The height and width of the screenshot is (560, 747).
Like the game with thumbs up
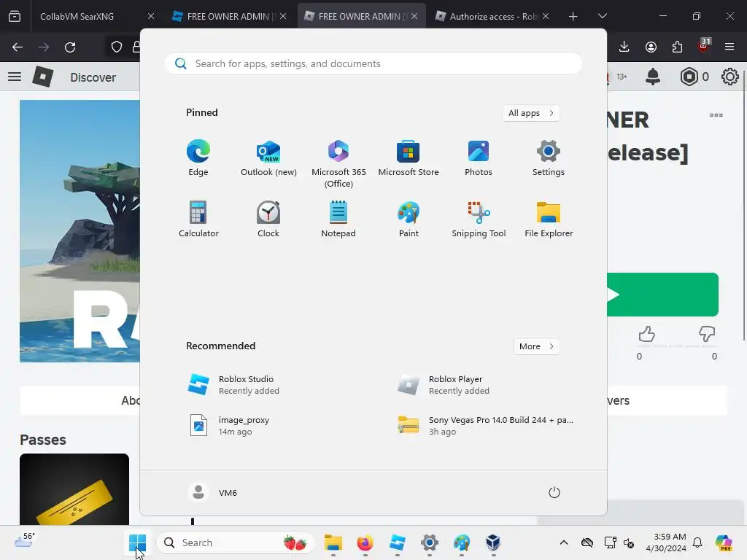[x=646, y=334]
